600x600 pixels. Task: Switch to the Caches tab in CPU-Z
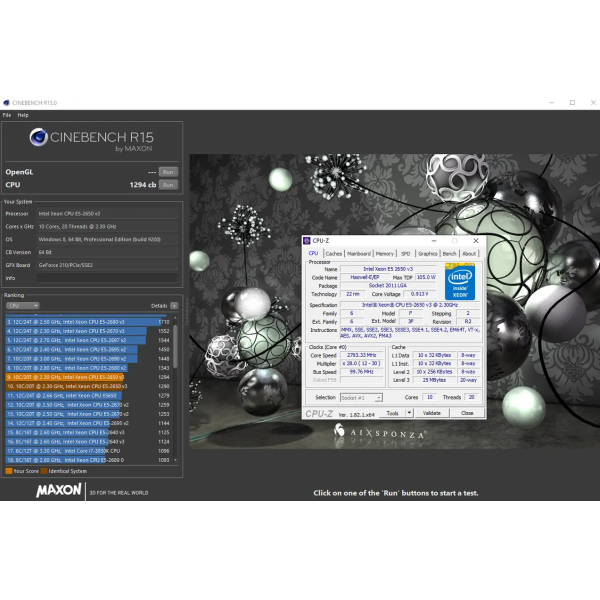click(334, 254)
